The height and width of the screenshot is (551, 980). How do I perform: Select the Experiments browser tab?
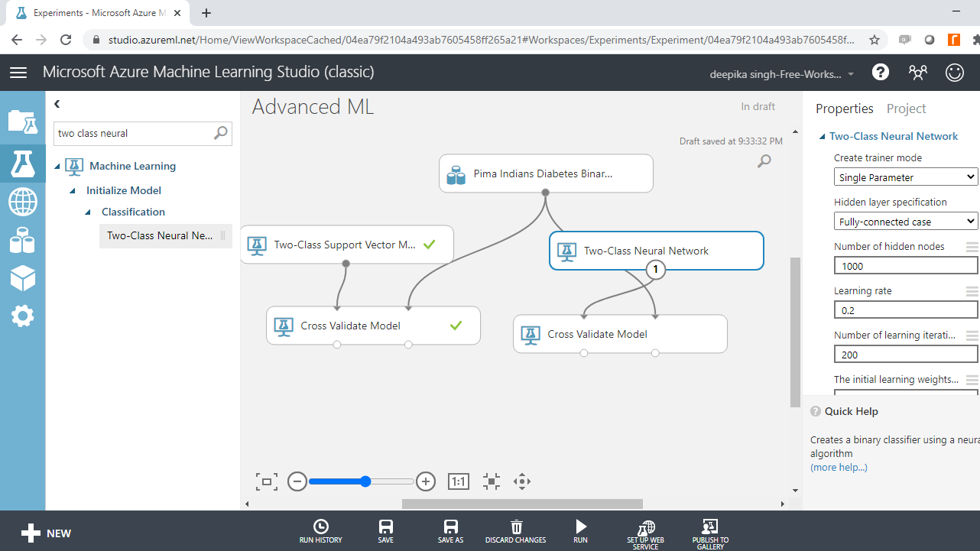tap(99, 13)
